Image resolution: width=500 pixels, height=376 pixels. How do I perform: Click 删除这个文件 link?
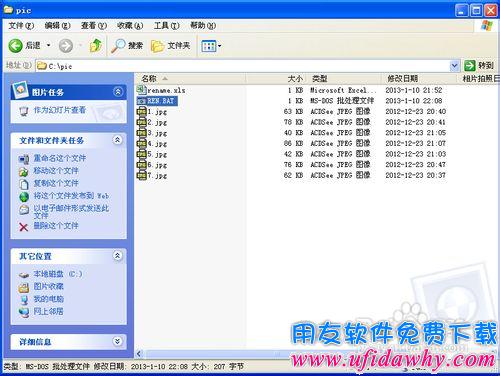(56, 226)
